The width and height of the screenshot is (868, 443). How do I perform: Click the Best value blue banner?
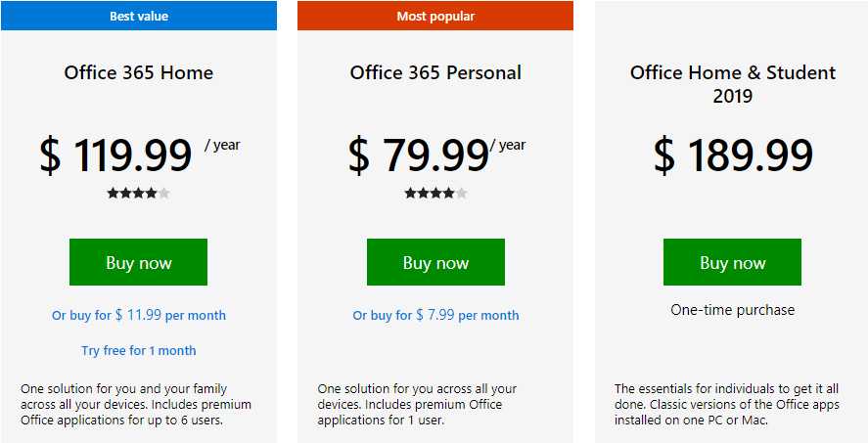pos(139,16)
